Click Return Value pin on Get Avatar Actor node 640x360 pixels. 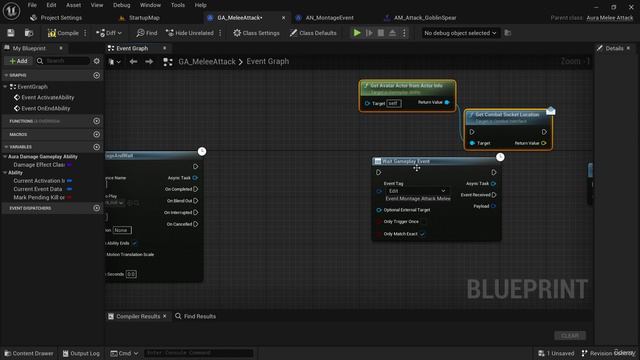coord(447,102)
